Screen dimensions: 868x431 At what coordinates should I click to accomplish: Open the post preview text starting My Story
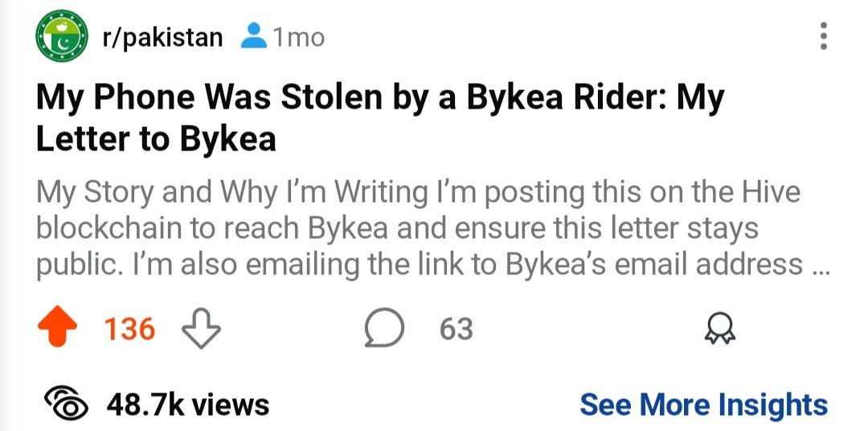pyautogui.click(x=433, y=228)
